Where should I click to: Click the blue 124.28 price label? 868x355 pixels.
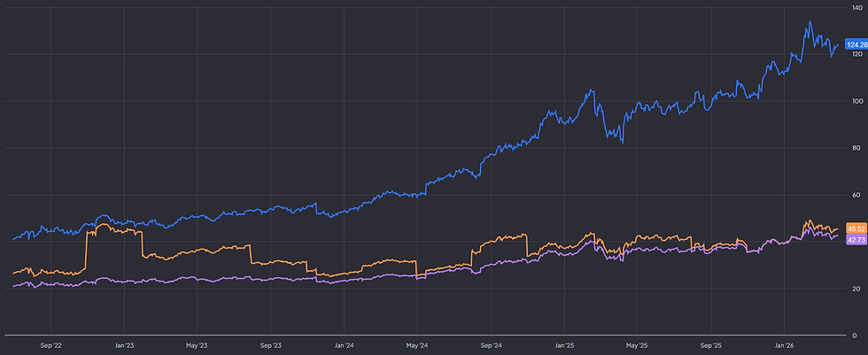pyautogui.click(x=856, y=44)
